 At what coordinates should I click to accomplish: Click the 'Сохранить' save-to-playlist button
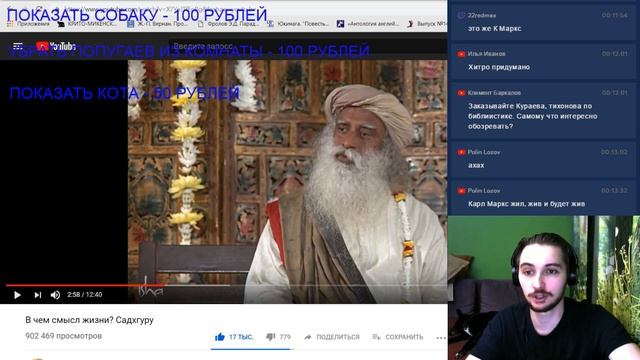pos(398,337)
